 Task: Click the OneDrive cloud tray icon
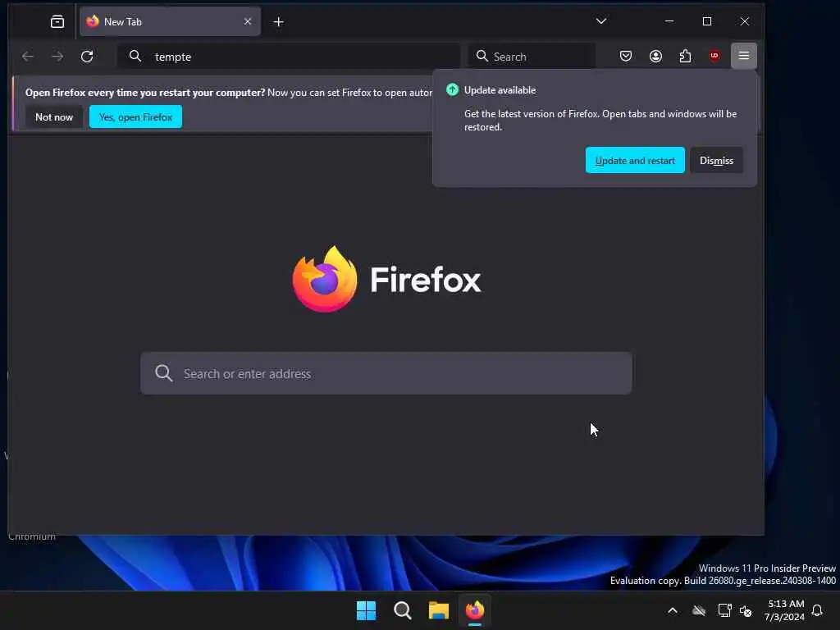699,610
